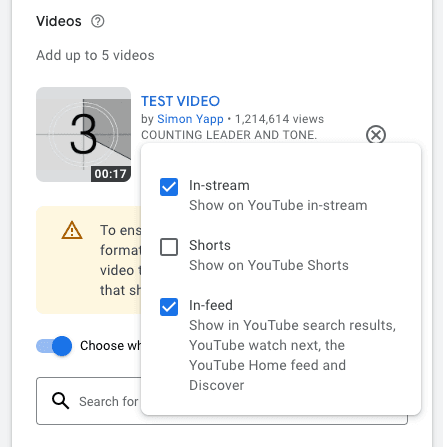The image size is (443, 447).
Task: Open the Videos help question-mark icon
Action: click(x=98, y=21)
